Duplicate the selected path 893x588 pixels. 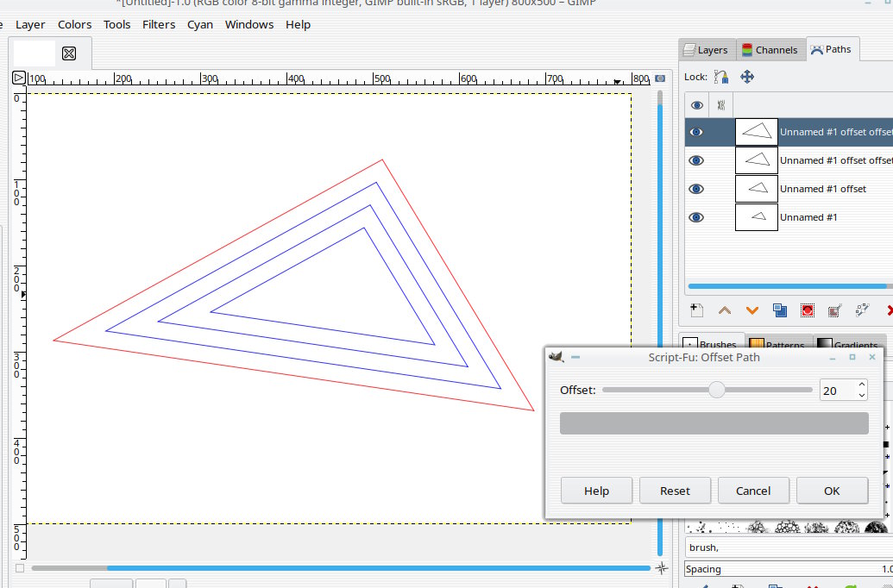point(780,310)
